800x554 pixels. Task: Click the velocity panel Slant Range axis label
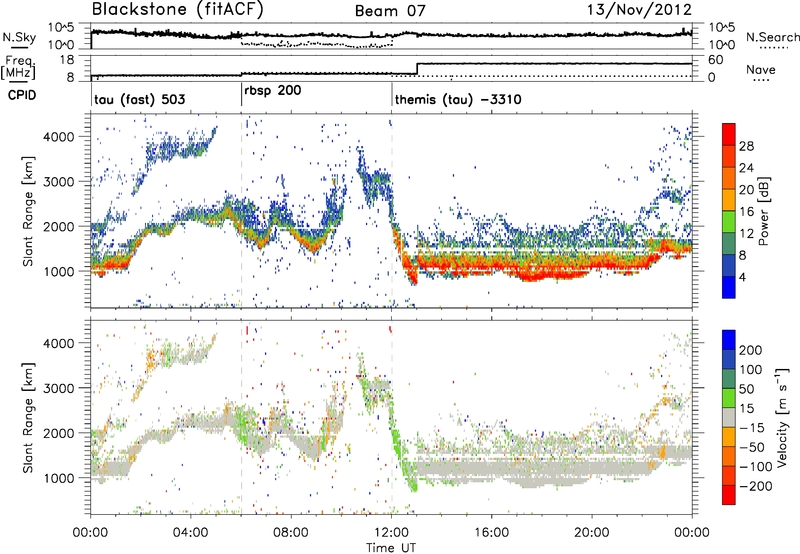(28, 418)
